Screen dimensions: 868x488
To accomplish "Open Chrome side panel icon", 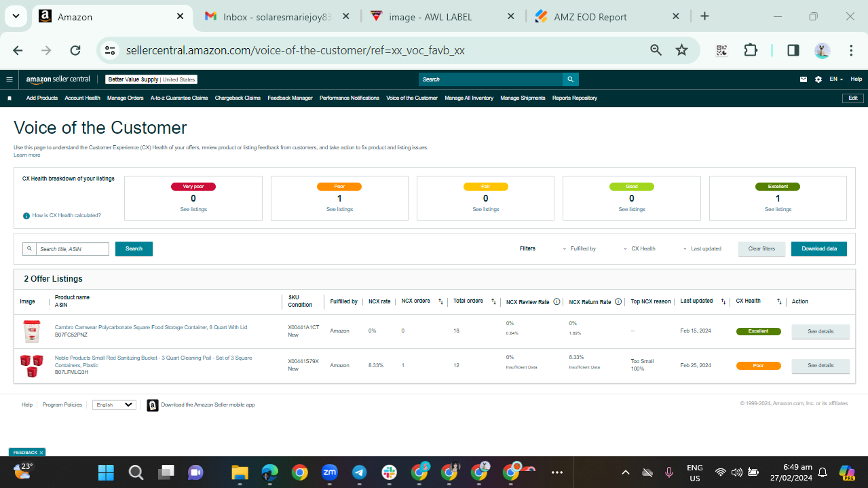I will pos(793,50).
